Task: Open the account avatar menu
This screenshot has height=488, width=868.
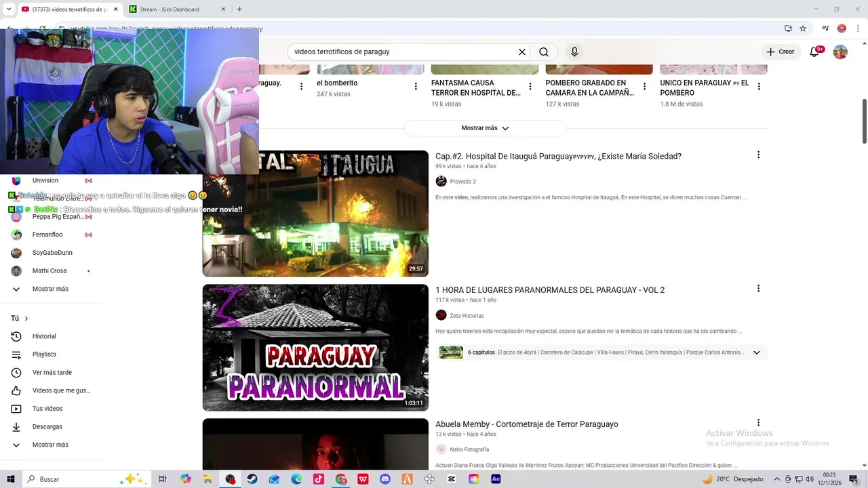Action: pyautogui.click(x=840, y=52)
